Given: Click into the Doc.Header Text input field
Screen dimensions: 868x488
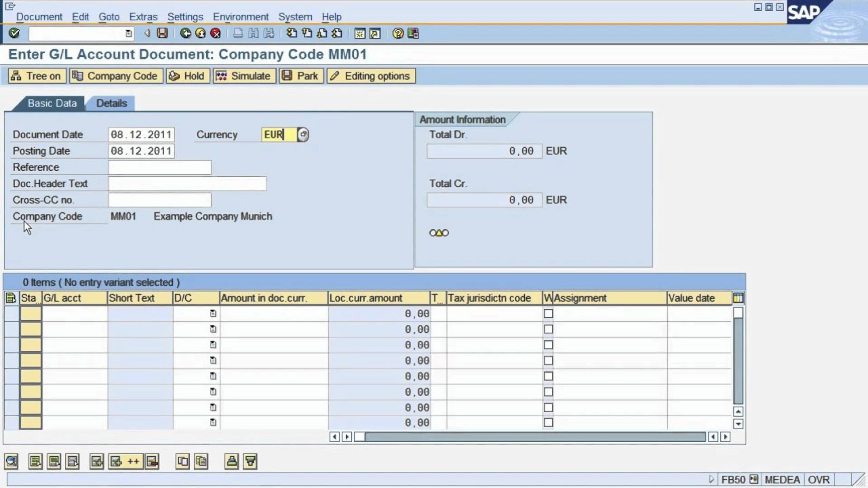Looking at the screenshot, I should 187,184.
